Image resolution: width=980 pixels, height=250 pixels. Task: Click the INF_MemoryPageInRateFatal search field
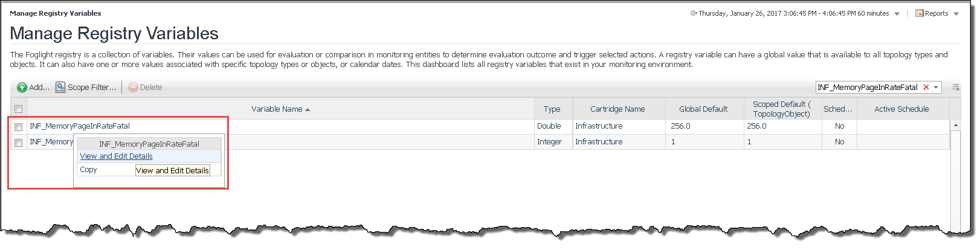(867, 88)
